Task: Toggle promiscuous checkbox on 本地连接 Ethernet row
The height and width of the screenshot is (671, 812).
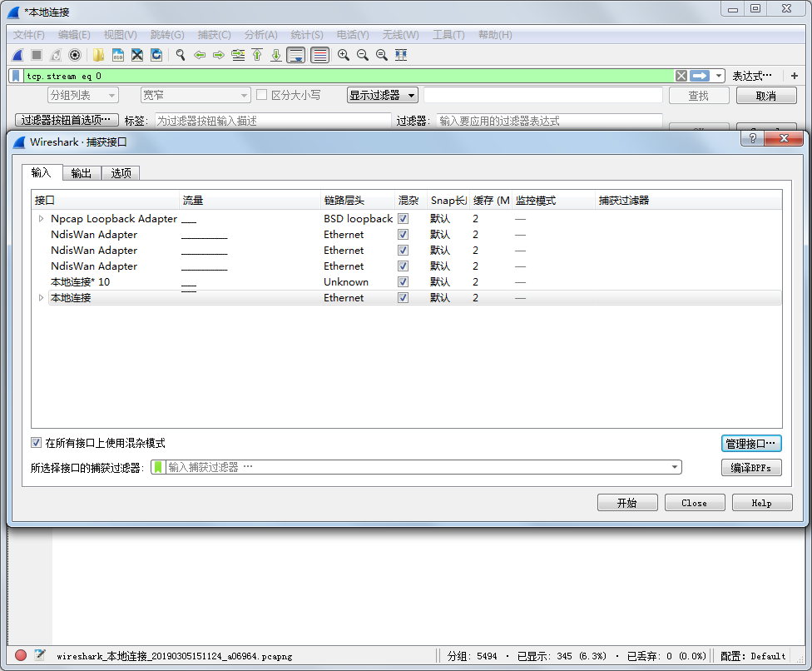Action: pyautogui.click(x=403, y=298)
